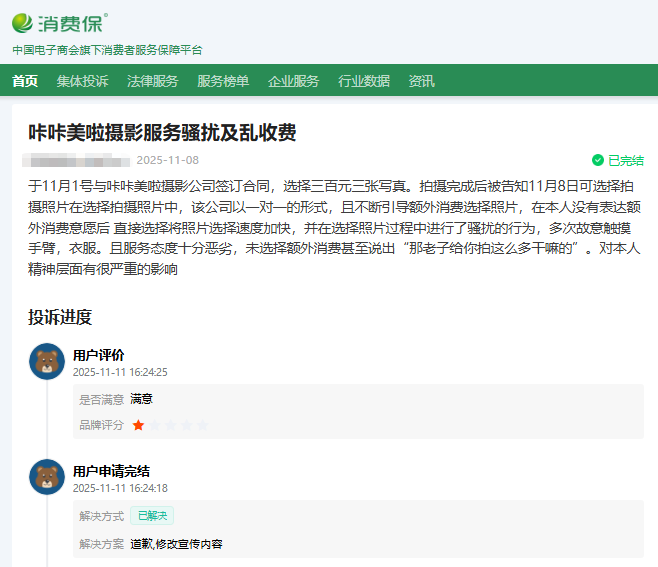Click the green 已完结 checkmark icon
Image resolution: width=658 pixels, height=567 pixels.
[598, 160]
